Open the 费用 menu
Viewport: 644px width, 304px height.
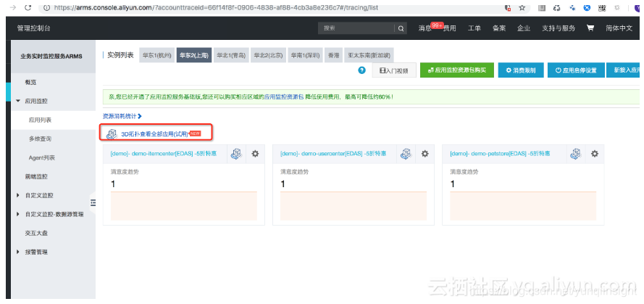pos(450,28)
